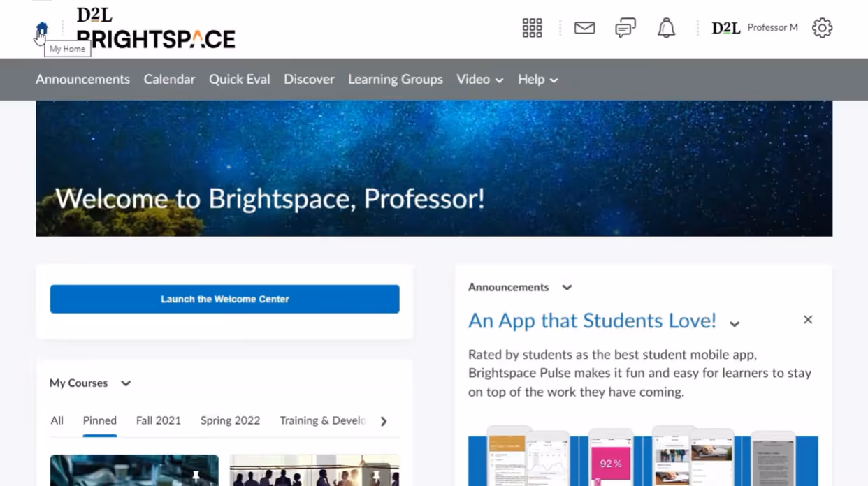Select the Training & Development tab

(323, 420)
